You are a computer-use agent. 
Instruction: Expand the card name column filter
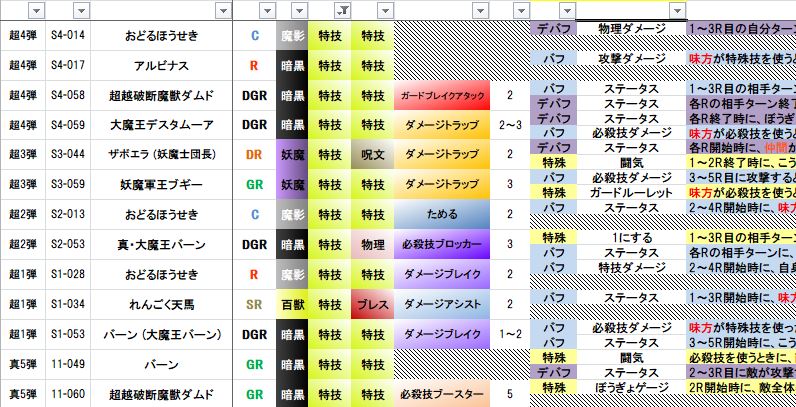pos(221,11)
